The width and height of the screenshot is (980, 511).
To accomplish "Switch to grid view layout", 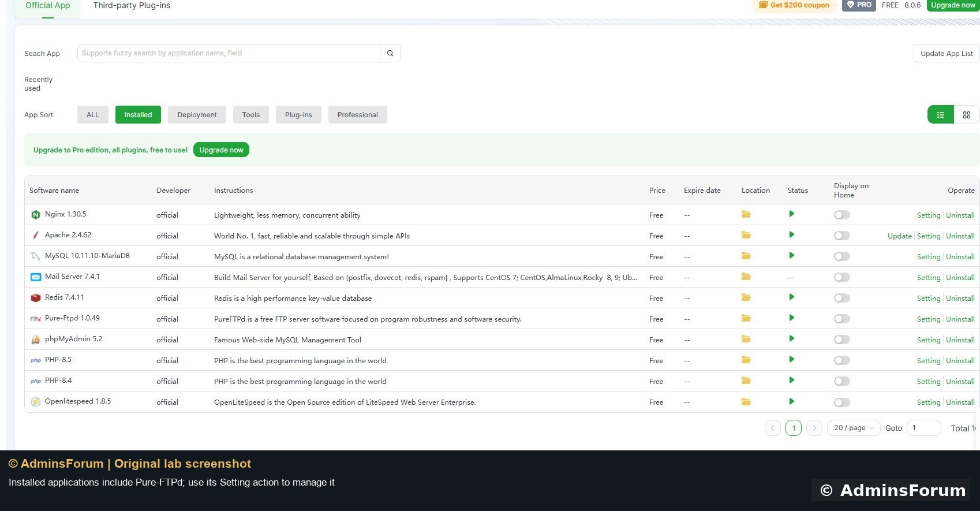I will [x=967, y=115].
